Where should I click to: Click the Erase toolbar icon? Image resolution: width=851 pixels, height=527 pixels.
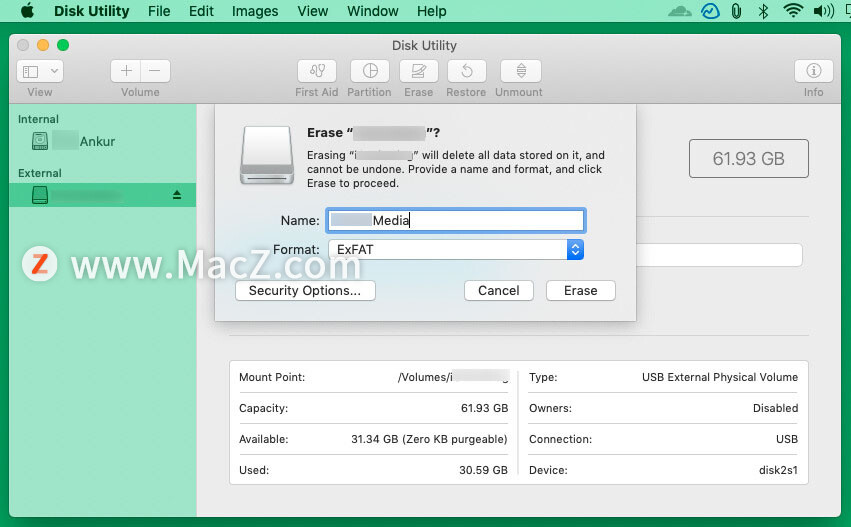(418, 71)
